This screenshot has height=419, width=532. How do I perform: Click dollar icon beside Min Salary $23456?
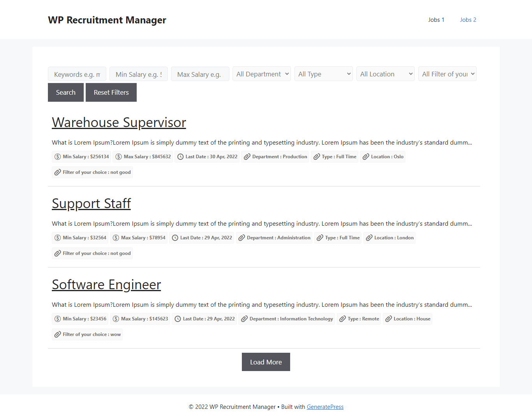(58, 319)
